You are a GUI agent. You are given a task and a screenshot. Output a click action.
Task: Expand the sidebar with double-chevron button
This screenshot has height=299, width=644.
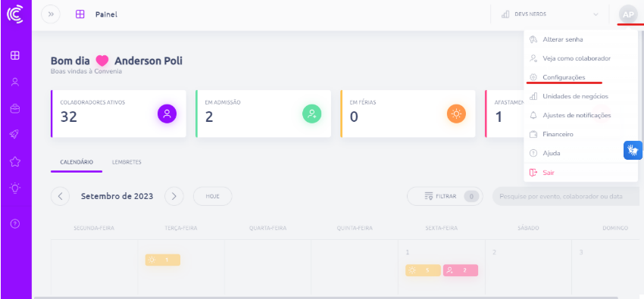coord(51,14)
